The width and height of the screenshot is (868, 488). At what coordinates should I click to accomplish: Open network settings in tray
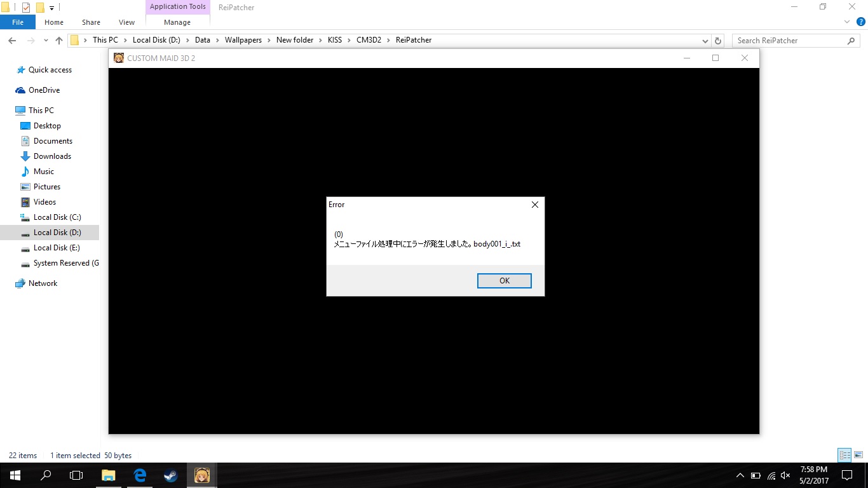point(771,475)
